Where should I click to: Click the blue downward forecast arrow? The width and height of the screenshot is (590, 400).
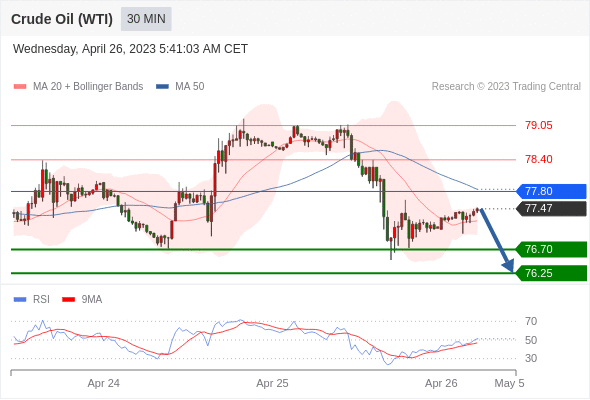496,240
